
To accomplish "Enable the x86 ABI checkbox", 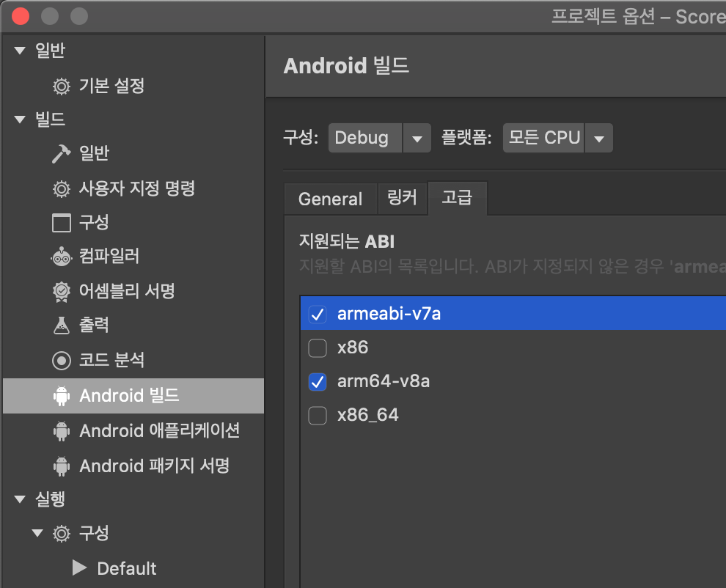I will coord(318,348).
